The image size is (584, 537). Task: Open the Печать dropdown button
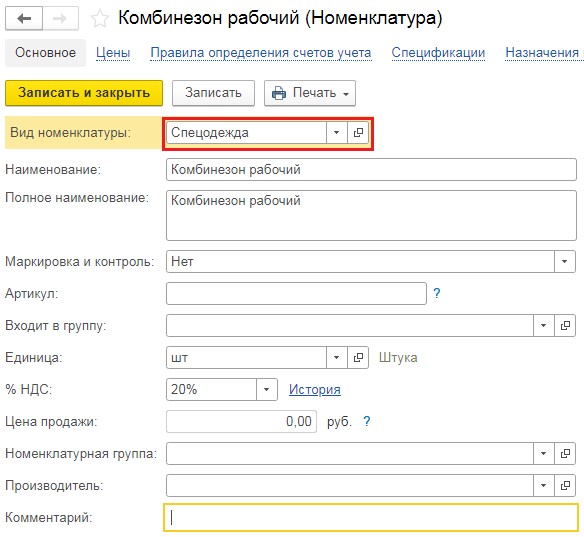pos(310,93)
